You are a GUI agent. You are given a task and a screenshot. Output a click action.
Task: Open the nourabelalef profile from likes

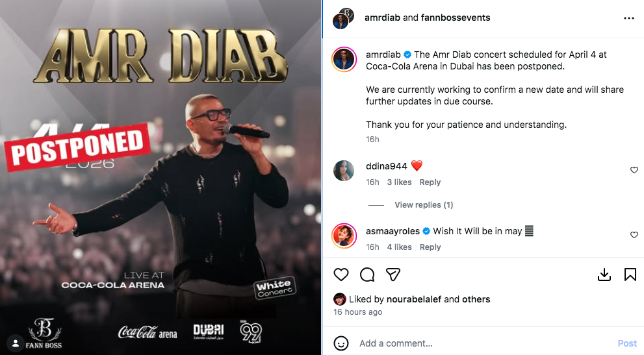coord(413,299)
